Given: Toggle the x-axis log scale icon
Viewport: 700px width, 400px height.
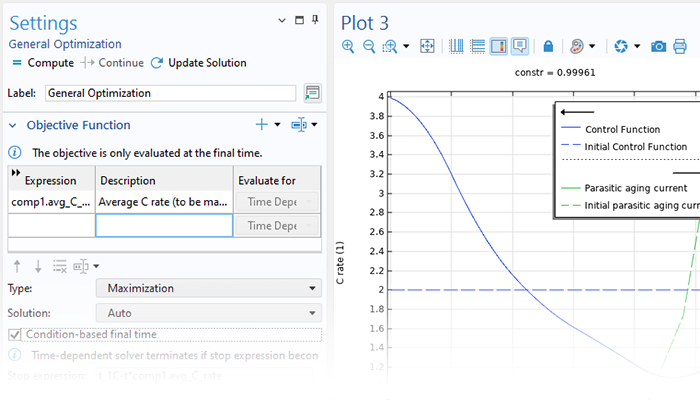Looking at the screenshot, I should 456,46.
